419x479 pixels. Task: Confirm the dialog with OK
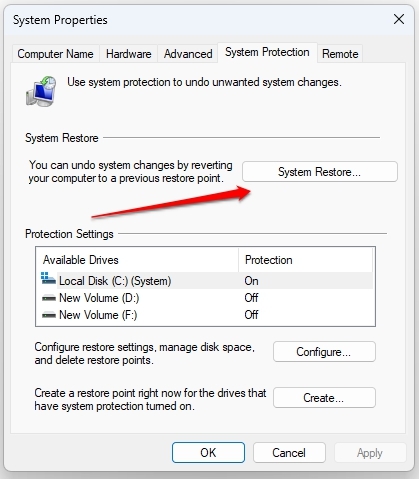[x=208, y=453]
